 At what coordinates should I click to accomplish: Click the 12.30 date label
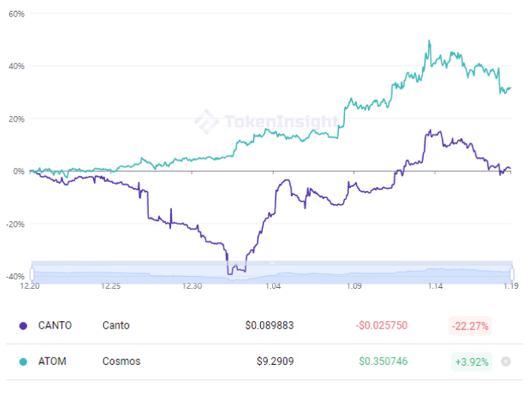coord(192,286)
